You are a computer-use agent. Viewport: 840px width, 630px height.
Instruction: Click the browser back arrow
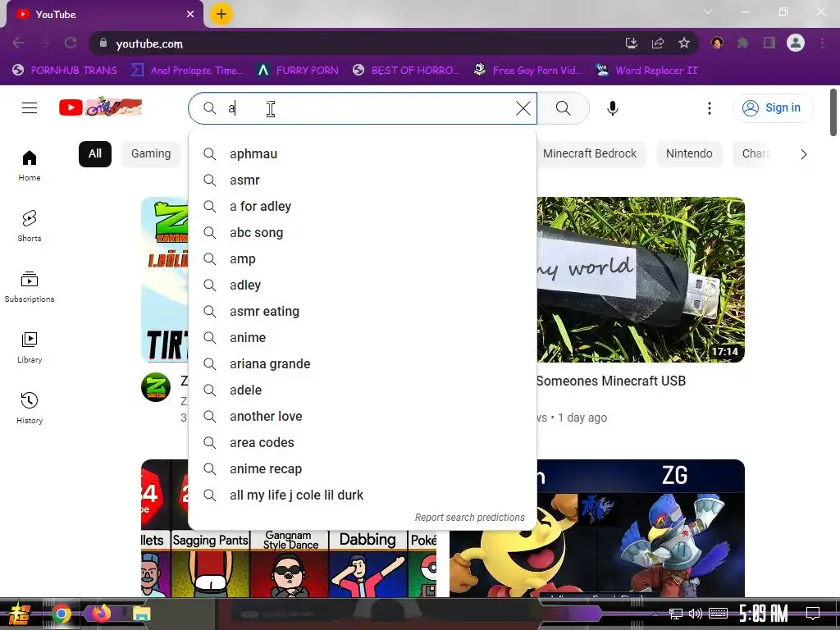click(x=18, y=43)
